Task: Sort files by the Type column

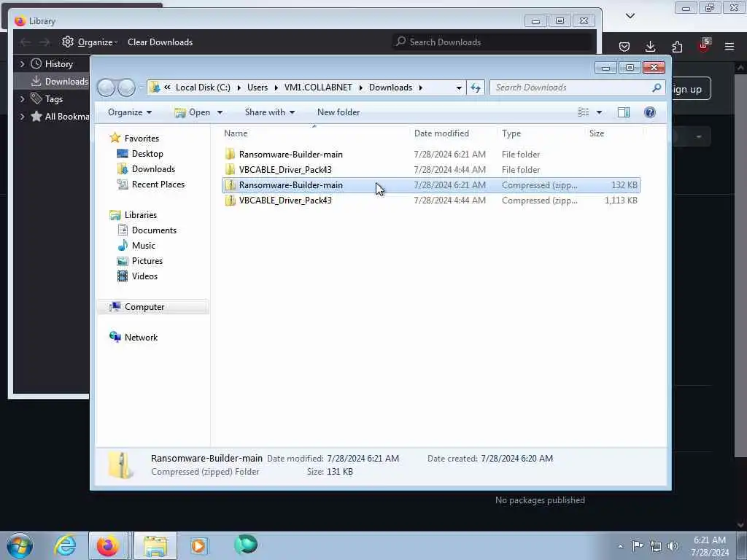Action: coord(511,133)
